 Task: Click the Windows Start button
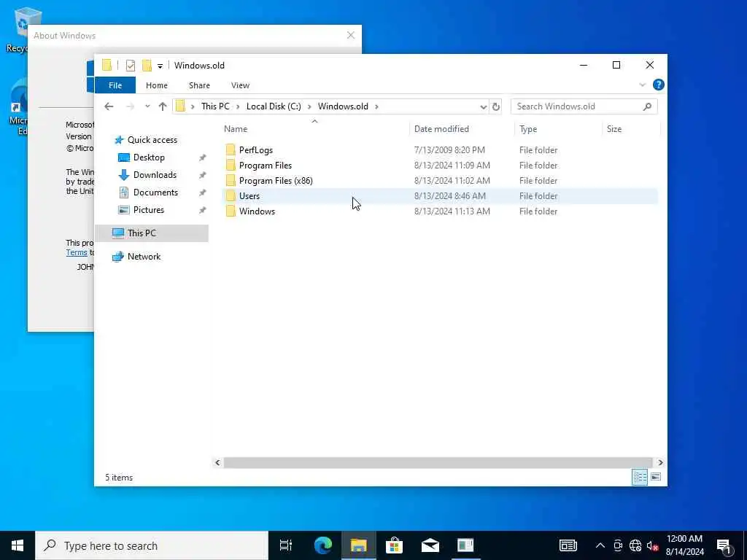(18, 545)
